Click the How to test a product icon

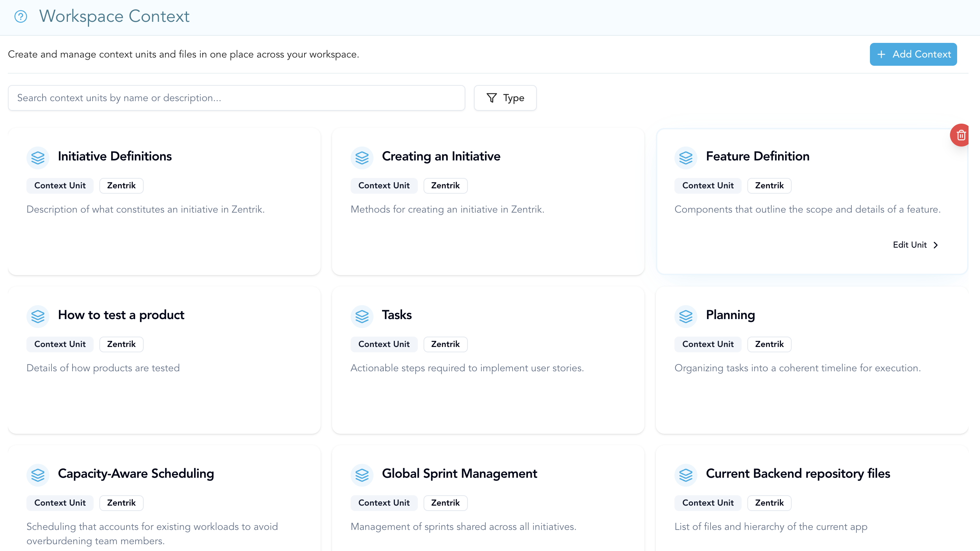[38, 316]
